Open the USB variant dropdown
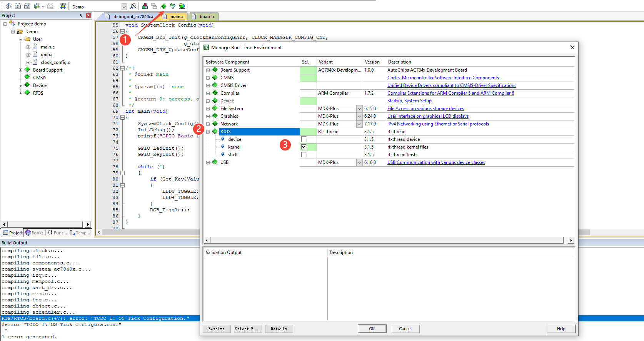This screenshot has height=341, width=644. tap(359, 162)
